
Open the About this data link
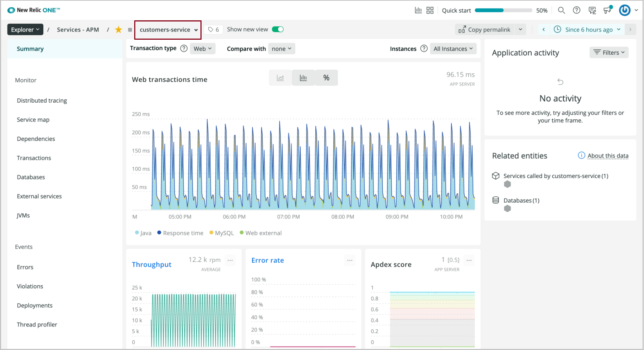tap(607, 156)
